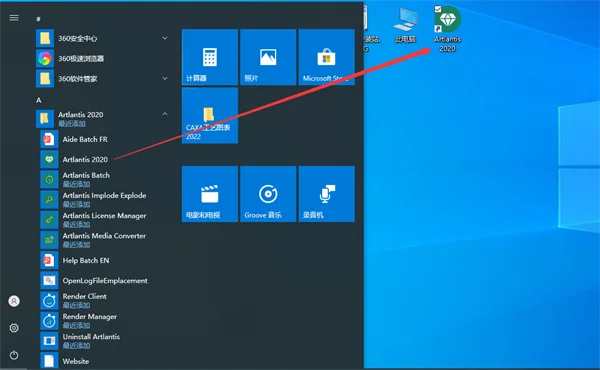
Task: Click the Uninstall Artlantis text label
Action: point(91,337)
